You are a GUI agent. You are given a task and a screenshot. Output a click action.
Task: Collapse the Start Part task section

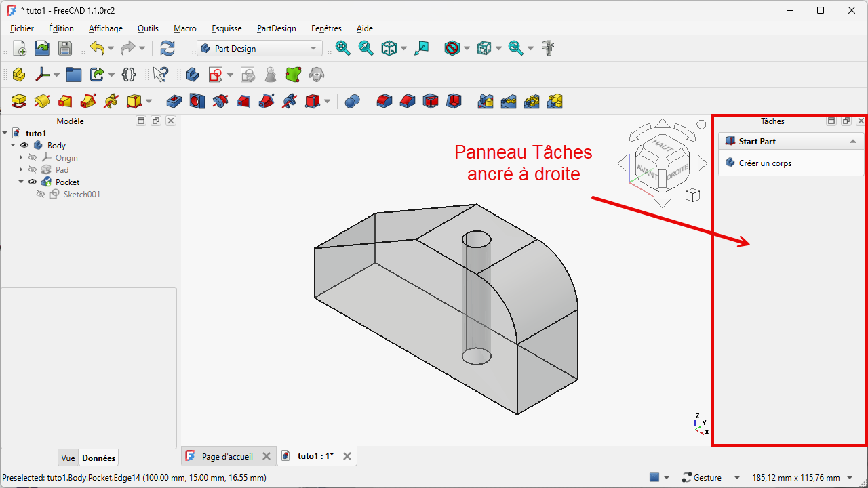852,142
